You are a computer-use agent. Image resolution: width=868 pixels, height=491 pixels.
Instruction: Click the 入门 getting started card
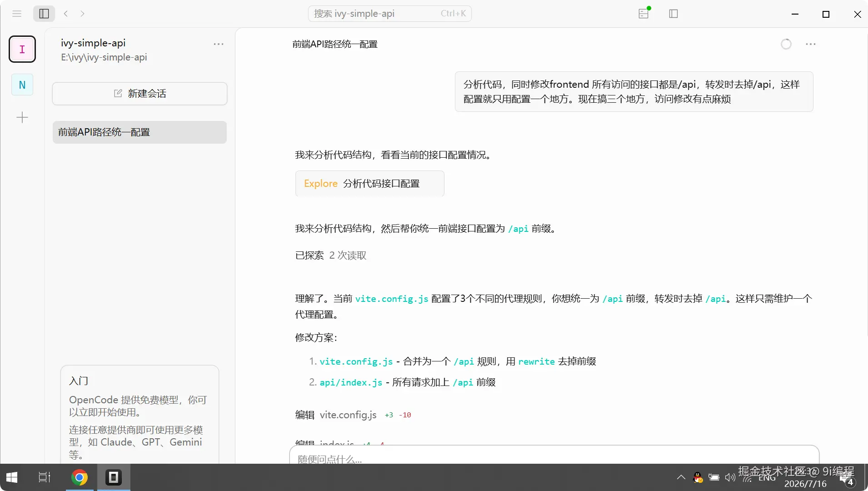[x=140, y=415]
